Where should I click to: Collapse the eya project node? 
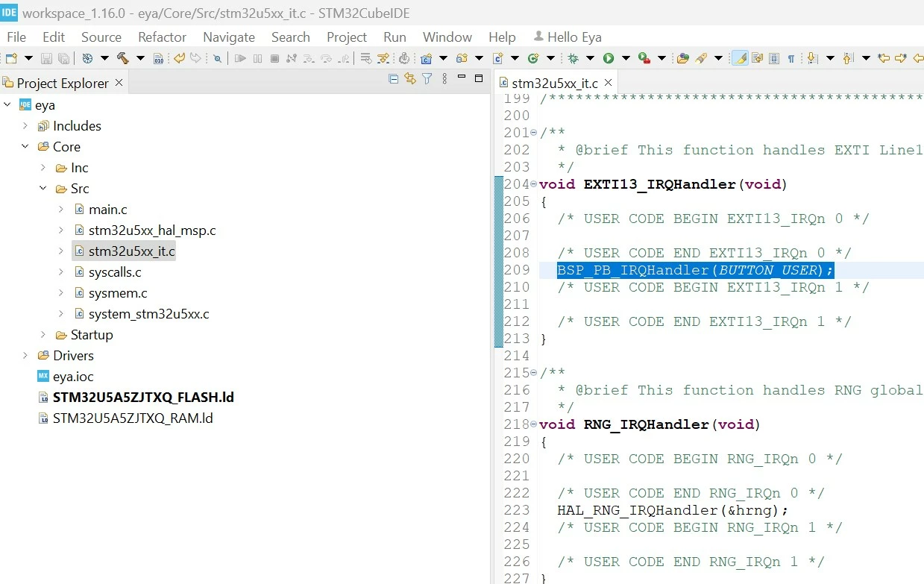7,105
